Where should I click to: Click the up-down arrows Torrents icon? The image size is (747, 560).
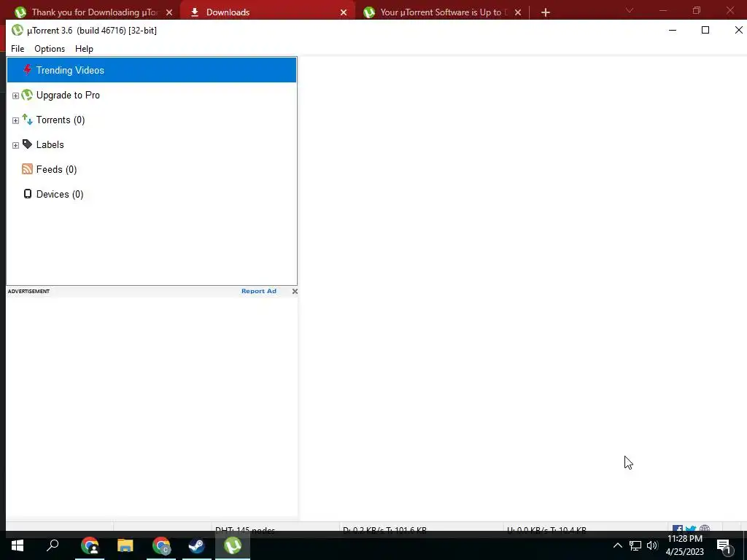27,120
